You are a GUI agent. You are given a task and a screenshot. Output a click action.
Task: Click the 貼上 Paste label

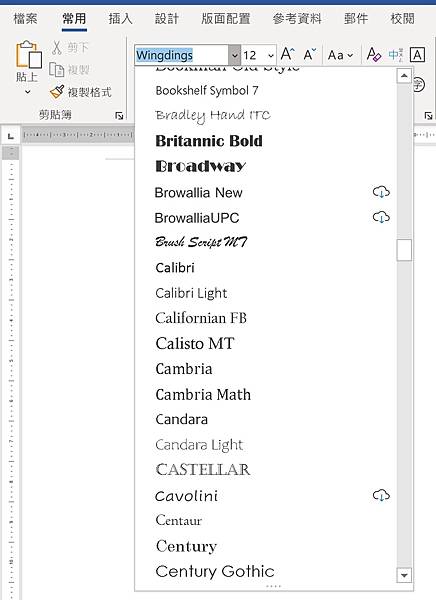click(27, 77)
